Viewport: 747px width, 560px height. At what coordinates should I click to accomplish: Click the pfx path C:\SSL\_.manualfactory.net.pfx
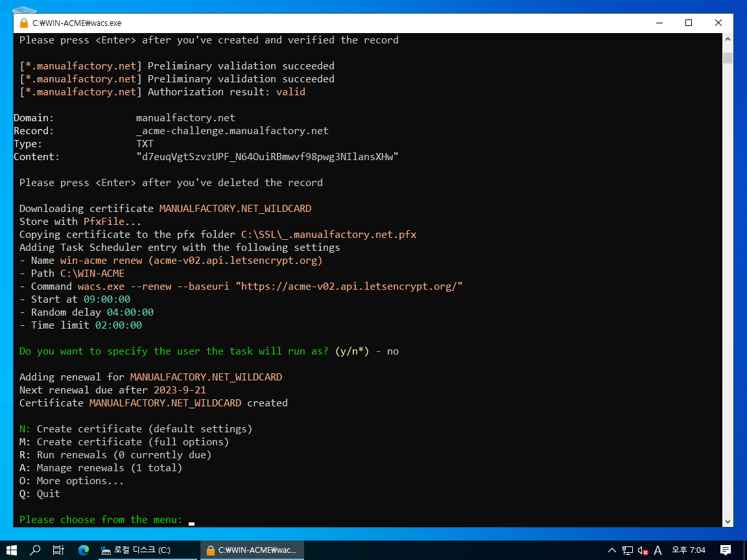[x=329, y=234]
